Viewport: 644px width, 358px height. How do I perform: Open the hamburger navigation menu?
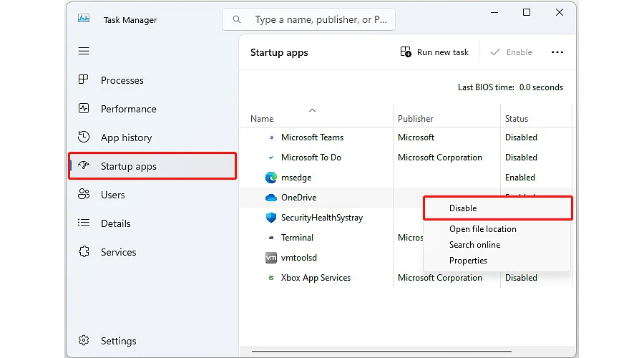pyautogui.click(x=84, y=51)
